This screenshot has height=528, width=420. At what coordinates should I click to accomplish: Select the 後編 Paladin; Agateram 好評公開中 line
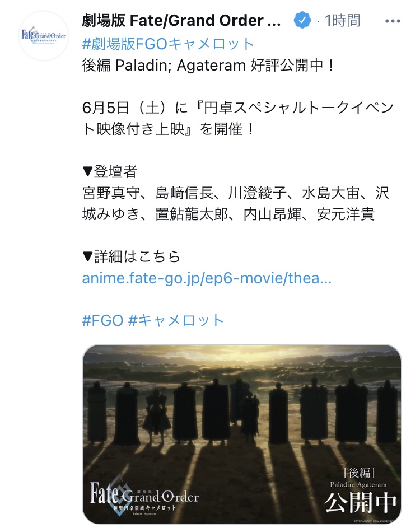coord(209,65)
